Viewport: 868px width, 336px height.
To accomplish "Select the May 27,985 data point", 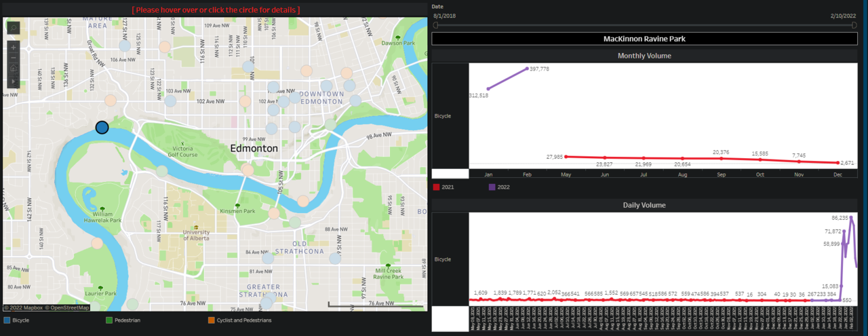I will click(x=566, y=156).
